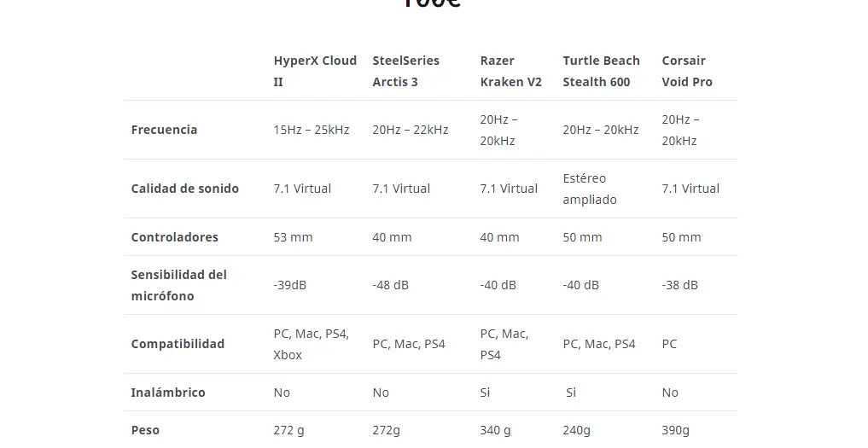The width and height of the screenshot is (868, 448).
Task: Select the -38 dB sensitivity cell
Action: point(679,285)
